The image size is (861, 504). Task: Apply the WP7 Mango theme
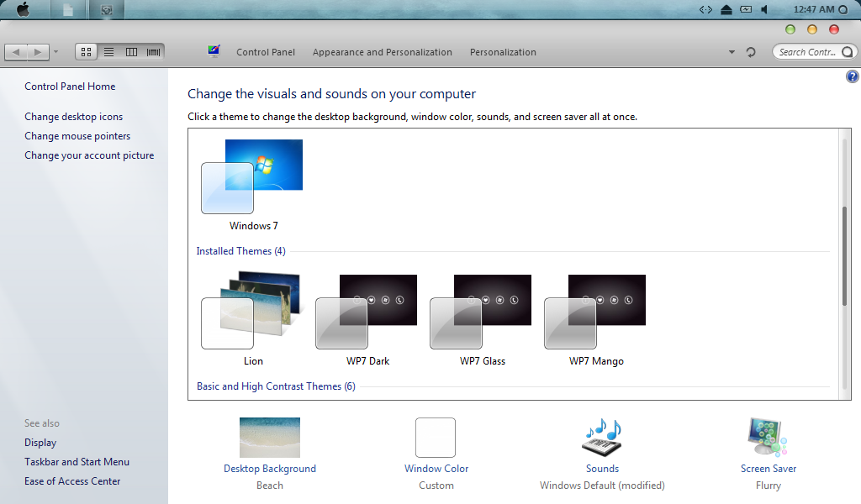pos(596,320)
